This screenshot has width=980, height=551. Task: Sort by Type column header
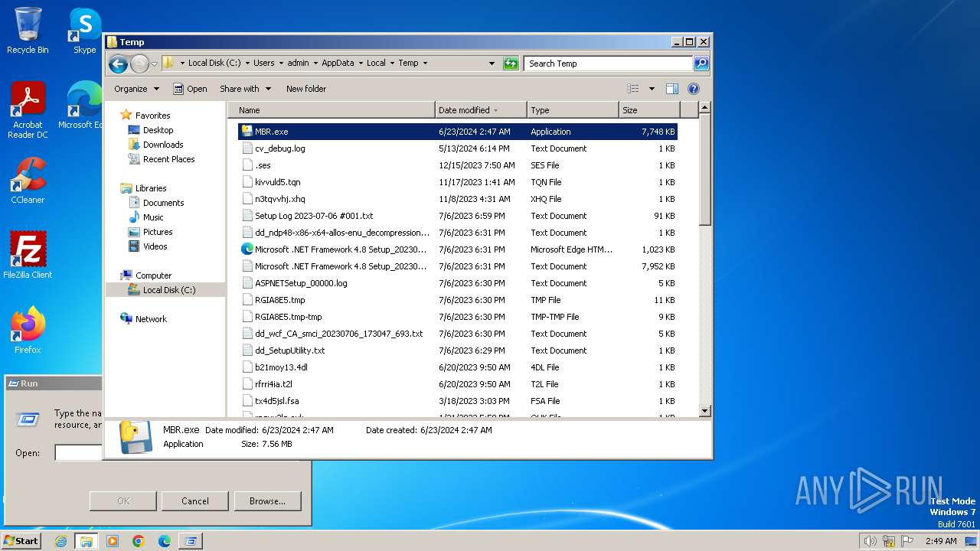tap(573, 110)
